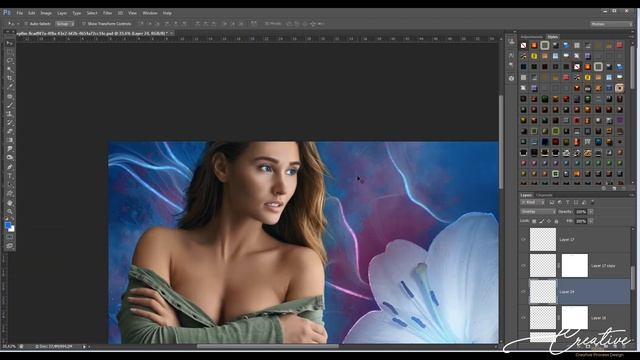640x360 pixels.
Task: Select the Zoom tool
Action: pyautogui.click(x=9, y=211)
